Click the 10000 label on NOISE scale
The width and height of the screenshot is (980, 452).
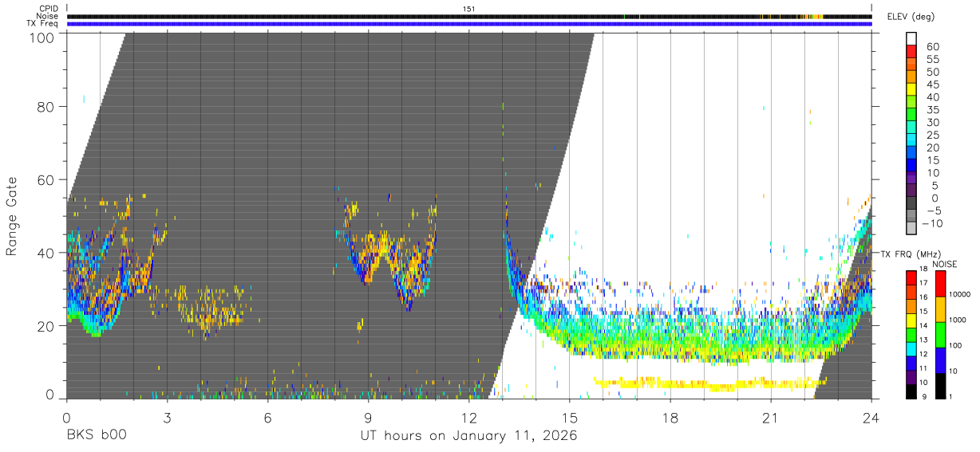[960, 294]
